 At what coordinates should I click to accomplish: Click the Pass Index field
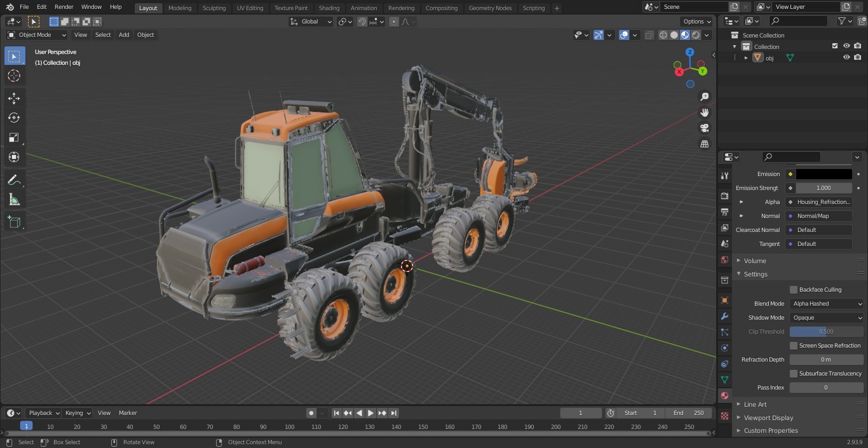pos(827,388)
